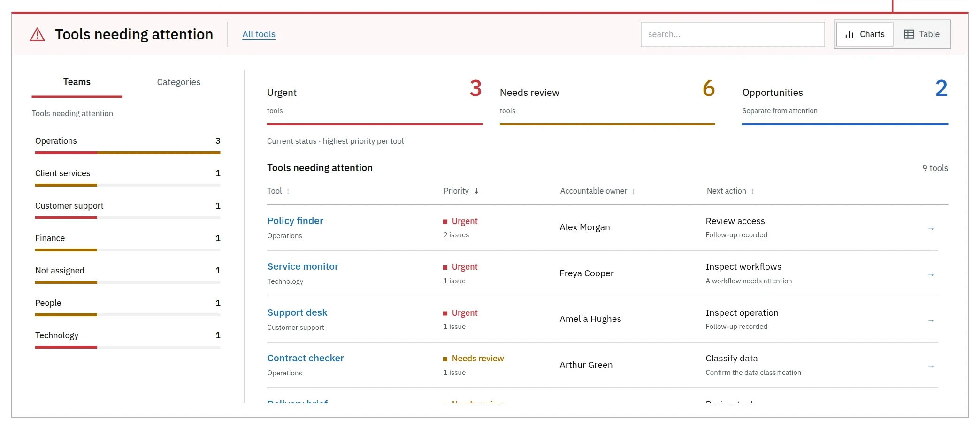Click the Classify data next action

(732, 359)
